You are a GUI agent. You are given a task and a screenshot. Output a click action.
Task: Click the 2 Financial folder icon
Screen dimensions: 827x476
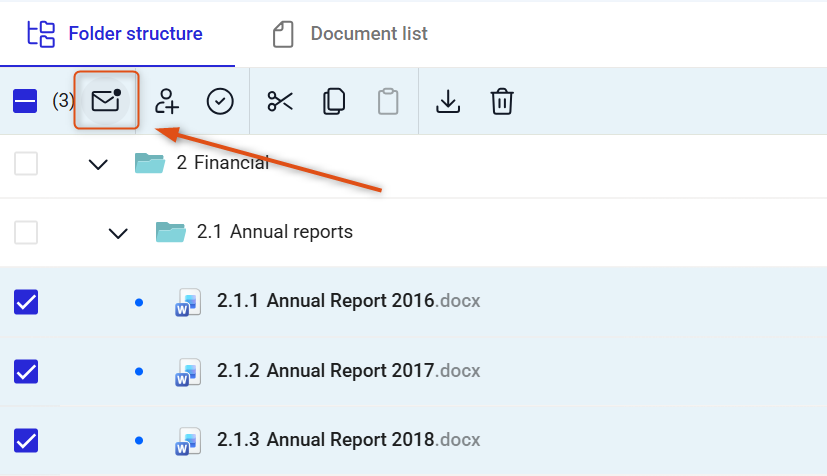pyautogui.click(x=150, y=163)
